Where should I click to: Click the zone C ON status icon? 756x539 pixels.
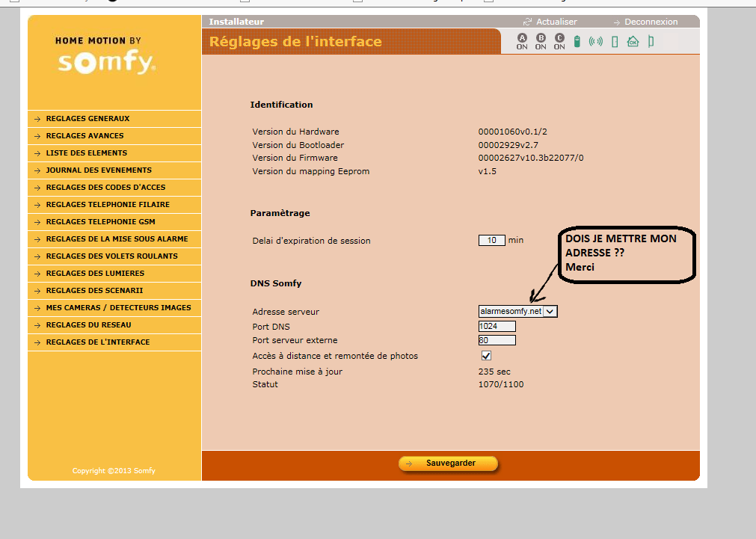(559, 41)
